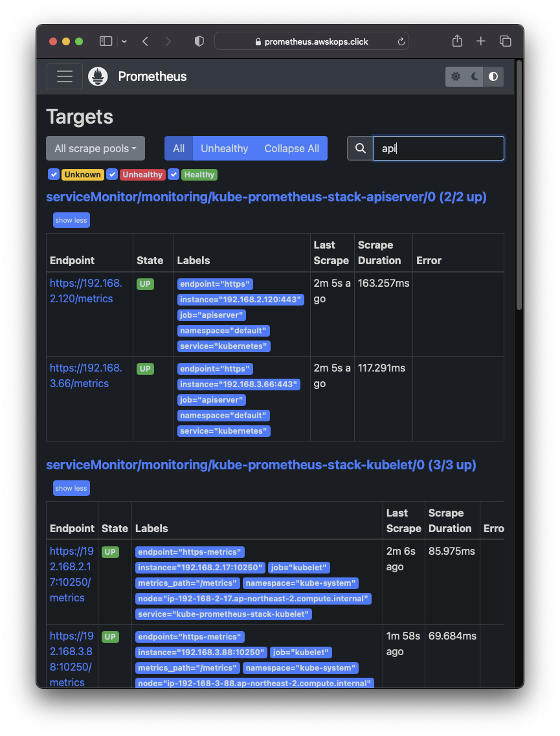Focus the search field containing api
The image size is (560, 736).
click(x=439, y=148)
